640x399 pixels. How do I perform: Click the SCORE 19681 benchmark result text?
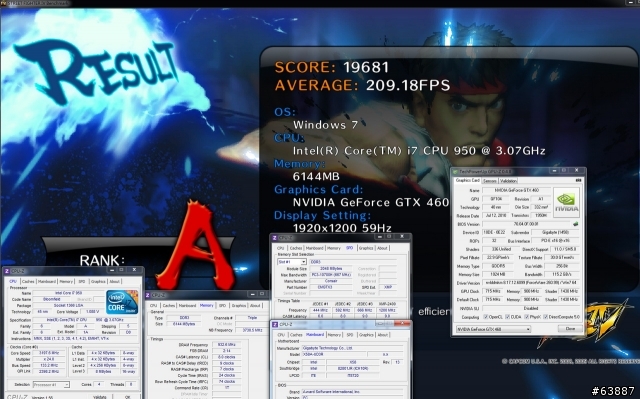coord(332,67)
